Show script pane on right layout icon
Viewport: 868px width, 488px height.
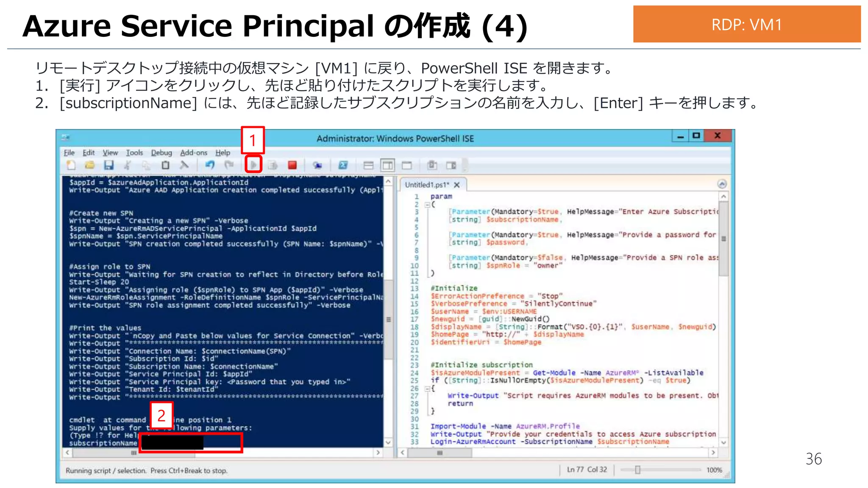[x=387, y=165]
